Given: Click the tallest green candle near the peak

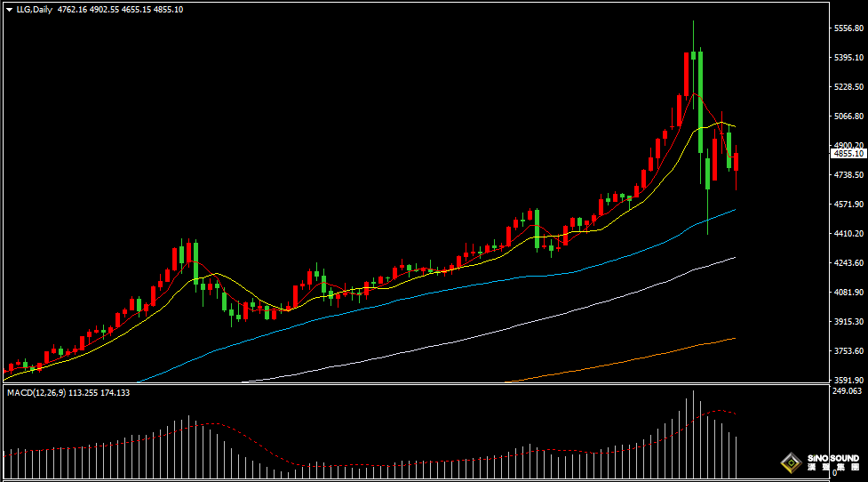Looking at the screenshot, I should (x=701, y=89).
